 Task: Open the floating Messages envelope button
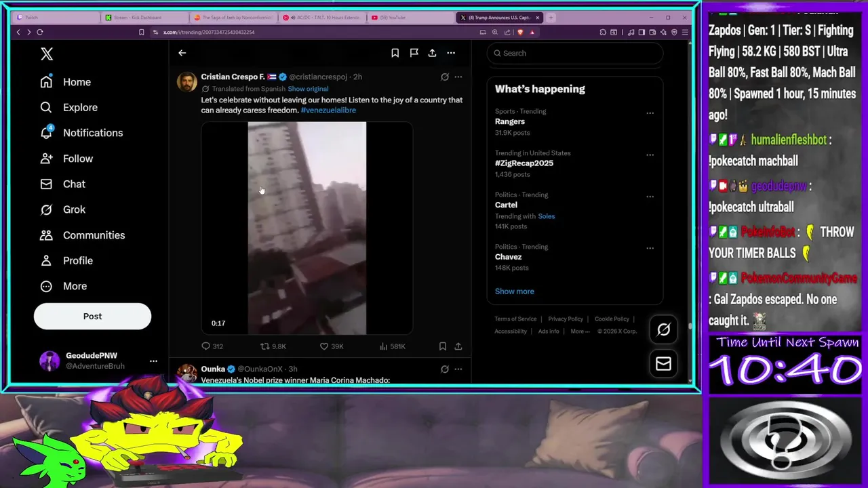click(x=663, y=364)
